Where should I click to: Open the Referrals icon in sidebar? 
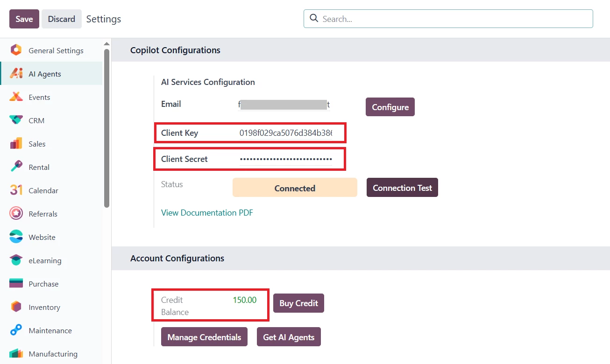16,214
